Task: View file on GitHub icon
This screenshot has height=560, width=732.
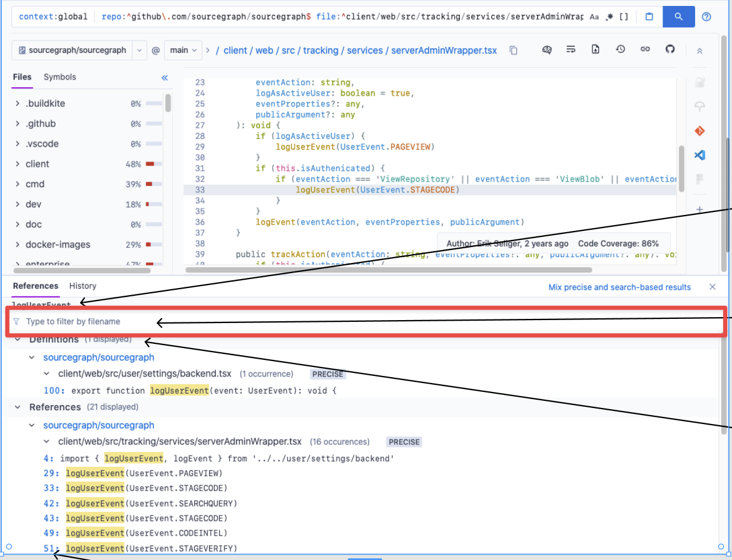Action: pyautogui.click(x=670, y=49)
